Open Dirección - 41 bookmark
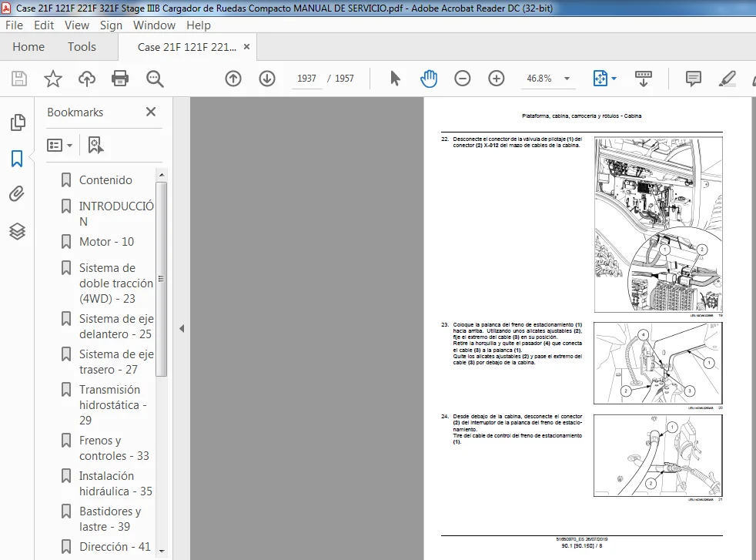The width and height of the screenshot is (756, 560). (115, 546)
